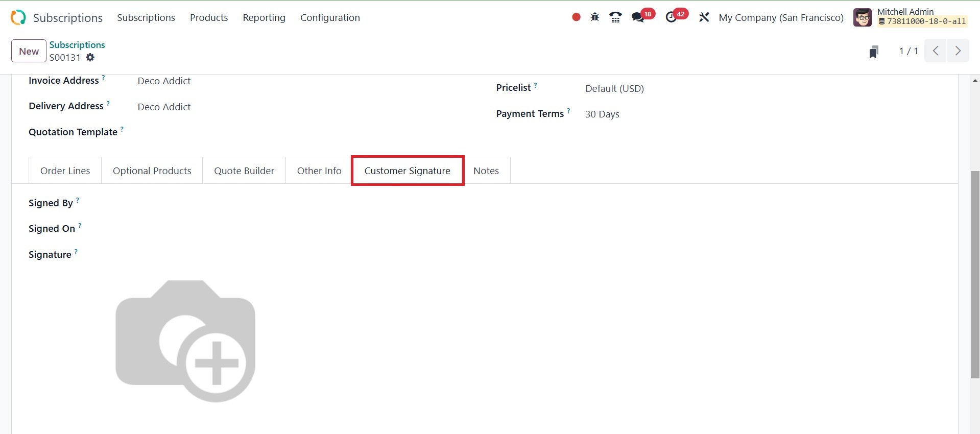The image size is (980, 434).
Task: Go to the next record arrow
Action: coord(958,51)
